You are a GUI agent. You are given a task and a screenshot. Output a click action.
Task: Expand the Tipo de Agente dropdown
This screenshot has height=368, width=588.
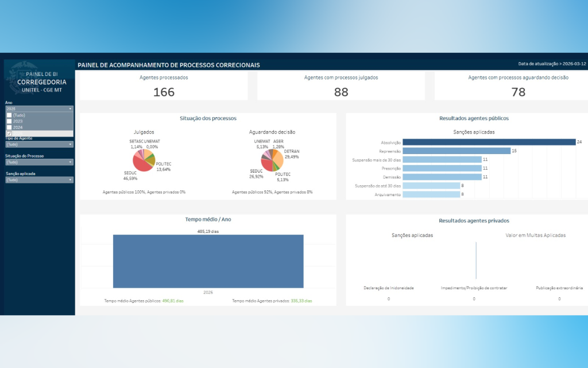[39, 144]
